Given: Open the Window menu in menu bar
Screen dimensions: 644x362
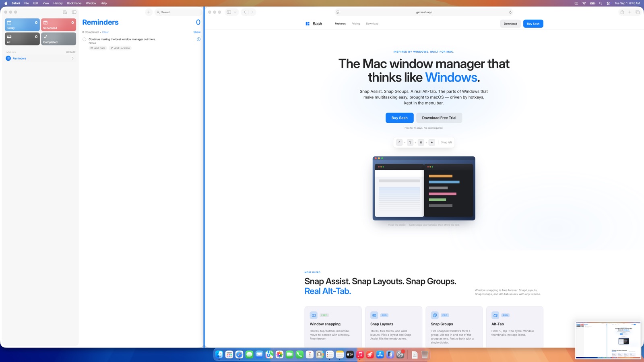Looking at the screenshot, I should pos(91,3).
